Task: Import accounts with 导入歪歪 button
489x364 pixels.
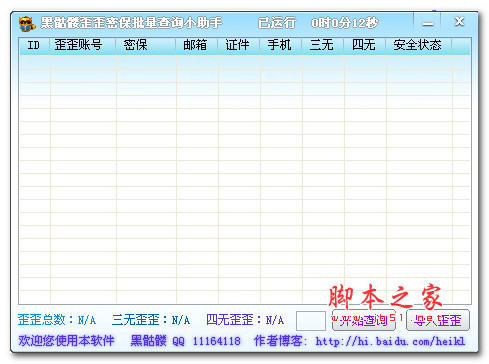Action: click(x=438, y=320)
